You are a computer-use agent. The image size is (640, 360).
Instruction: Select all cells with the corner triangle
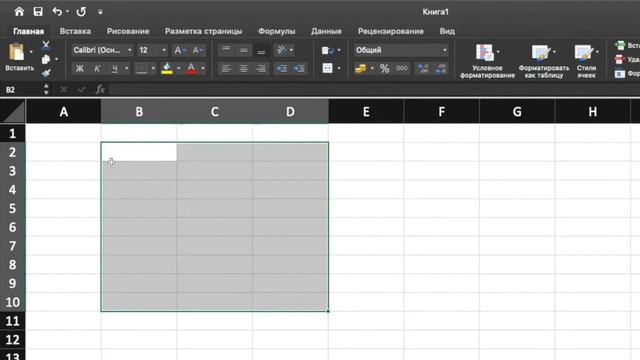click(13, 111)
